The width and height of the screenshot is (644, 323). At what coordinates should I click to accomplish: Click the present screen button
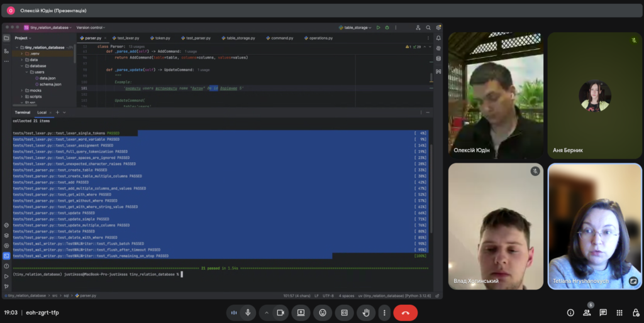pyautogui.click(x=301, y=312)
